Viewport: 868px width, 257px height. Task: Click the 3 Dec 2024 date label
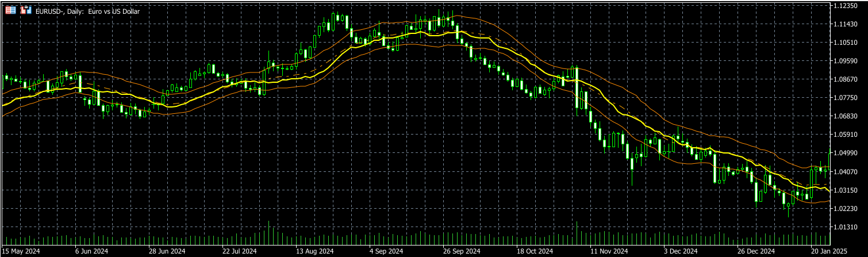682,252
